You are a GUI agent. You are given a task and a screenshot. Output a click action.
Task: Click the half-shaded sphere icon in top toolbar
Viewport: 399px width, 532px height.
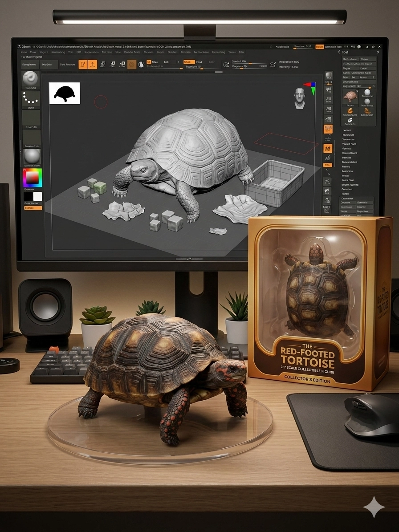[141, 65]
